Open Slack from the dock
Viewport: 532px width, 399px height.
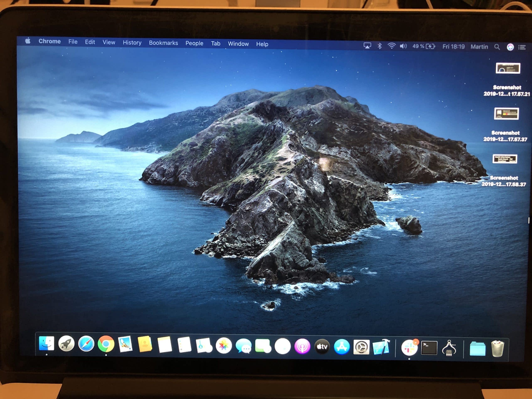point(409,348)
